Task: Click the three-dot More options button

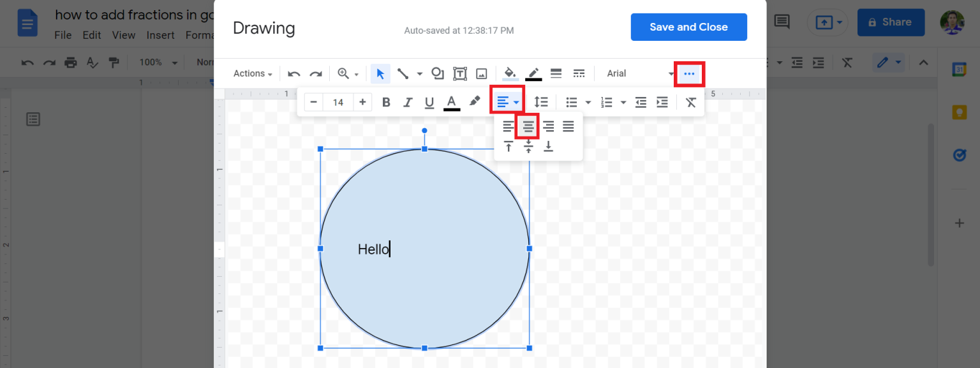Action: click(x=689, y=74)
